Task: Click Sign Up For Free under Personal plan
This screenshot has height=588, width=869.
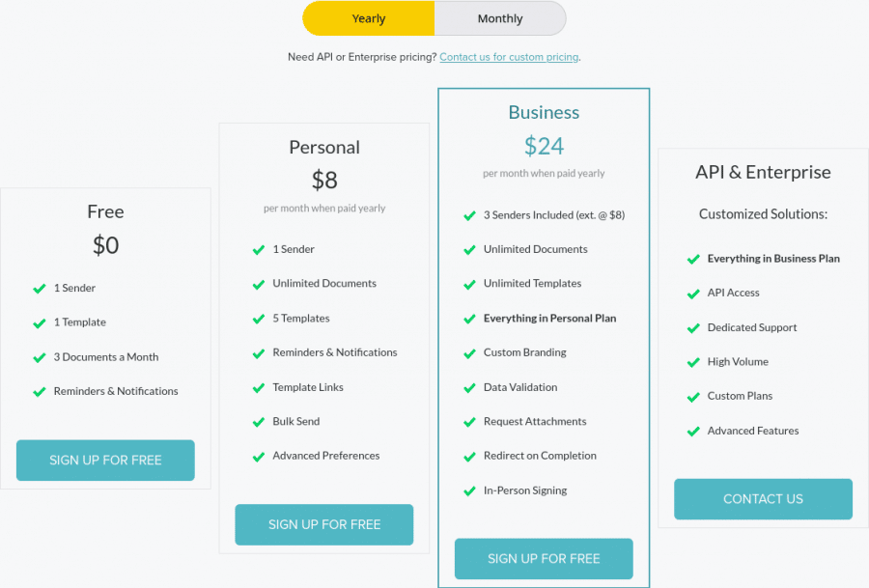Action: (324, 524)
